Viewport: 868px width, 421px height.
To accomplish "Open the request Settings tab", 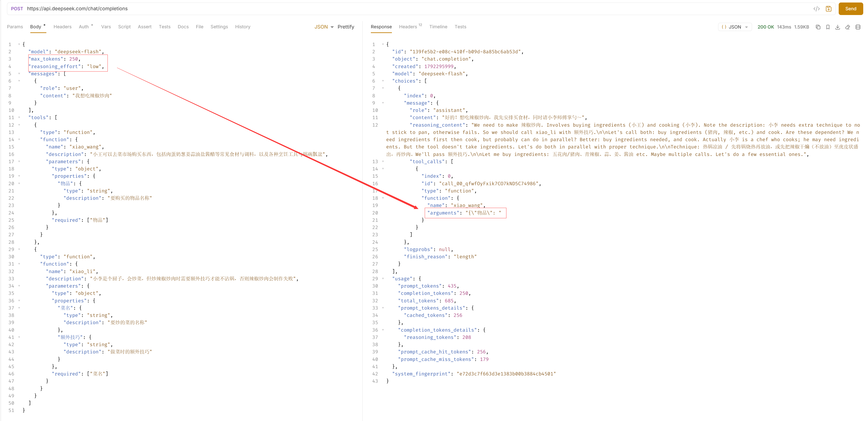I will [219, 27].
